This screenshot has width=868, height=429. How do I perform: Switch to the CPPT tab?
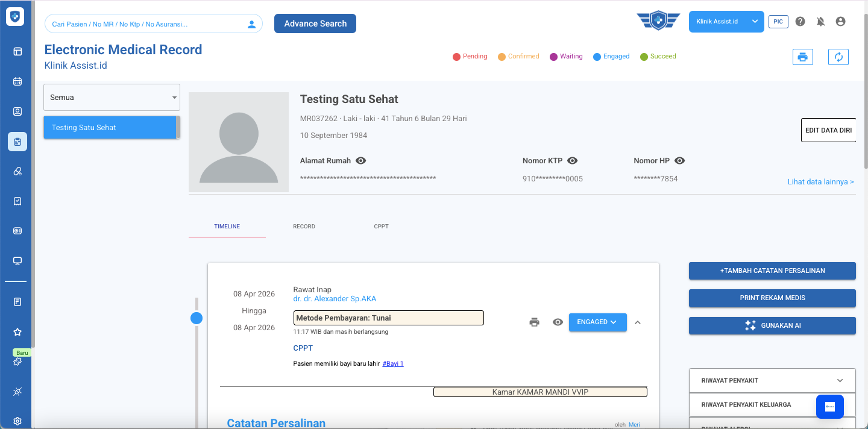(x=381, y=227)
